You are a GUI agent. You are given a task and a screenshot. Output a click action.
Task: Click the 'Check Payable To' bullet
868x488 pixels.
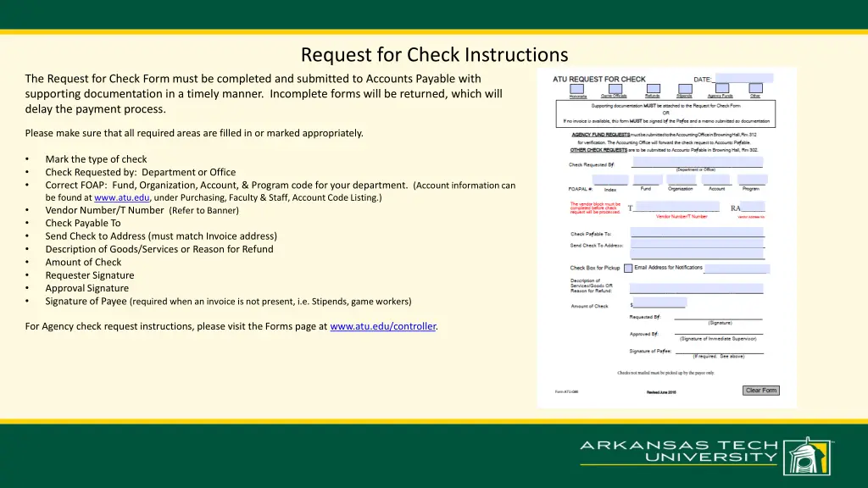pyautogui.click(x=83, y=223)
